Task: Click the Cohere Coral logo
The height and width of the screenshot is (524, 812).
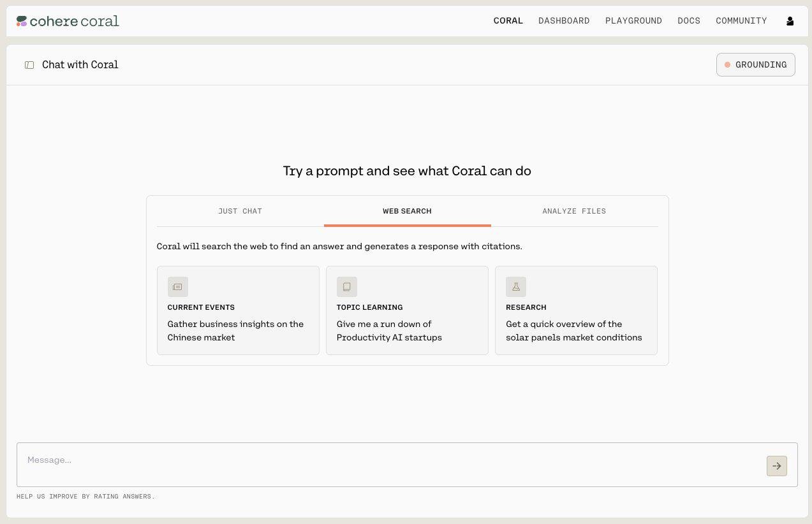Action: [x=67, y=21]
